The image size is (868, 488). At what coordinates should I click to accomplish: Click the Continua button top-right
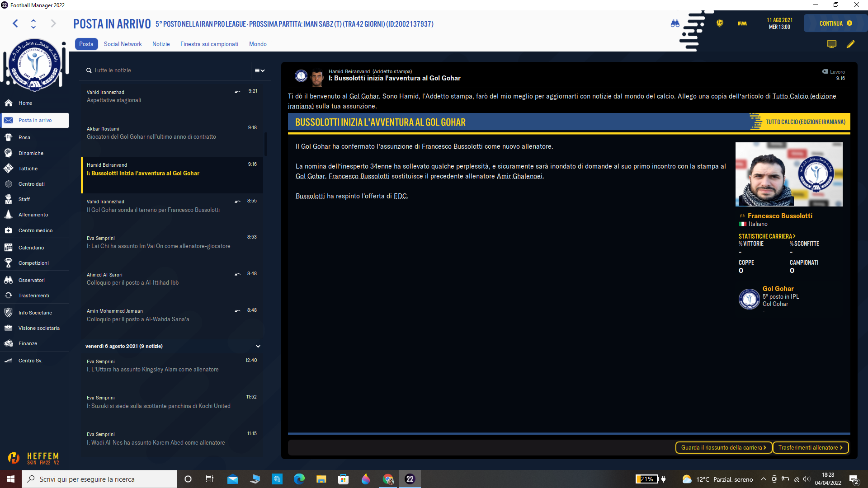(x=835, y=24)
